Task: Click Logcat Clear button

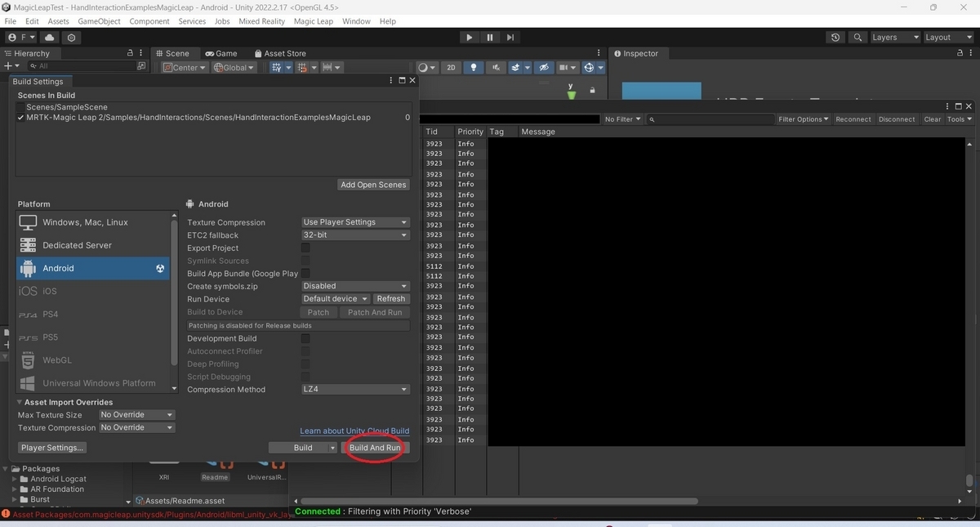Action: pyautogui.click(x=933, y=119)
